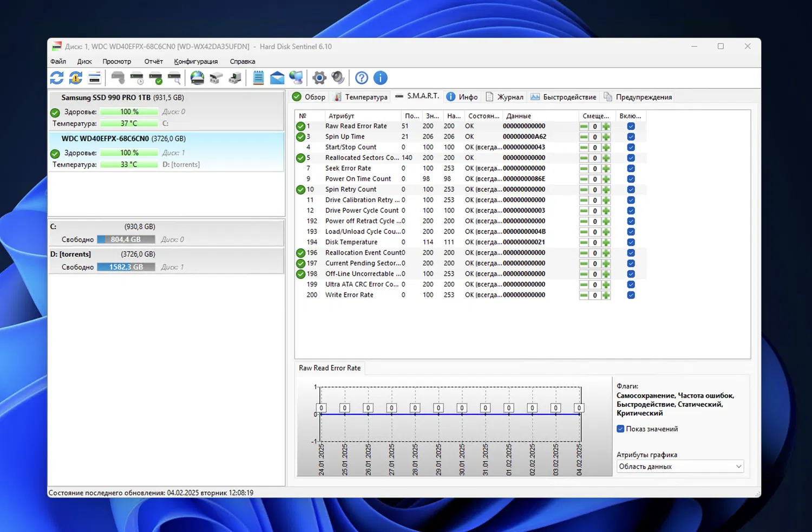Click the refresh icon with warning triangle
Image resolution: width=812 pixels, height=532 pixels.
pos(76,78)
